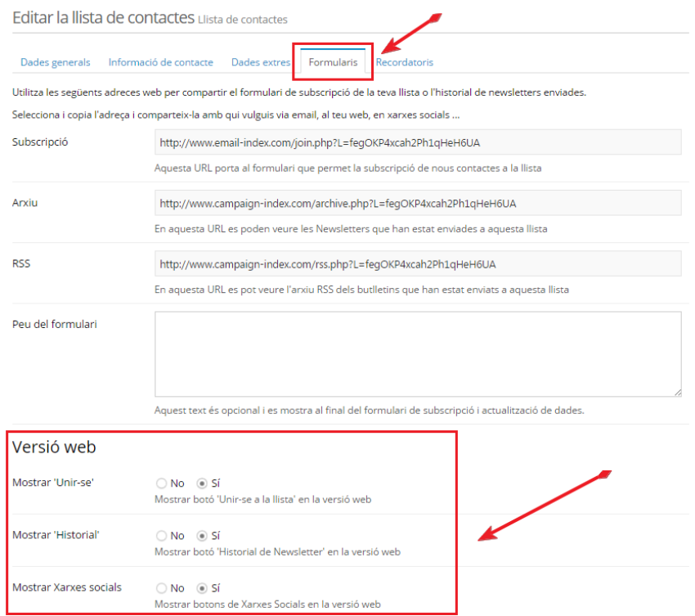Click the Arxiu URL field
695x616 pixels.
click(418, 203)
